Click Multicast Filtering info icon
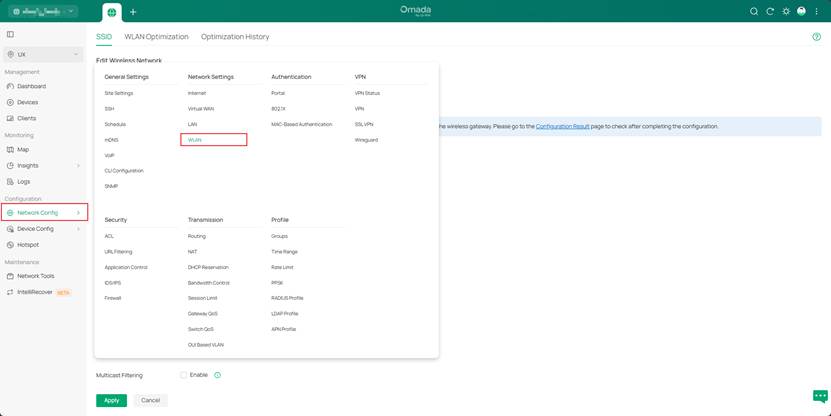Image resolution: width=831 pixels, height=416 pixels. point(217,375)
